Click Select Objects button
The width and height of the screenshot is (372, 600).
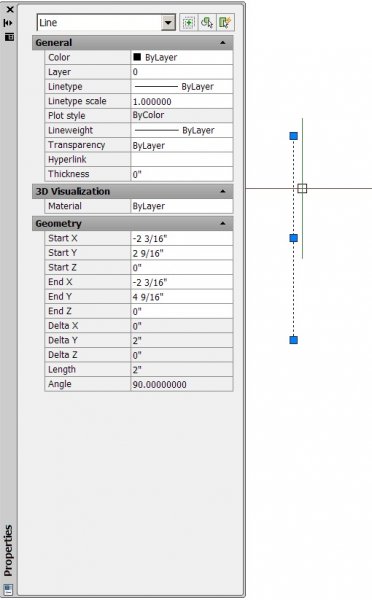(x=207, y=23)
